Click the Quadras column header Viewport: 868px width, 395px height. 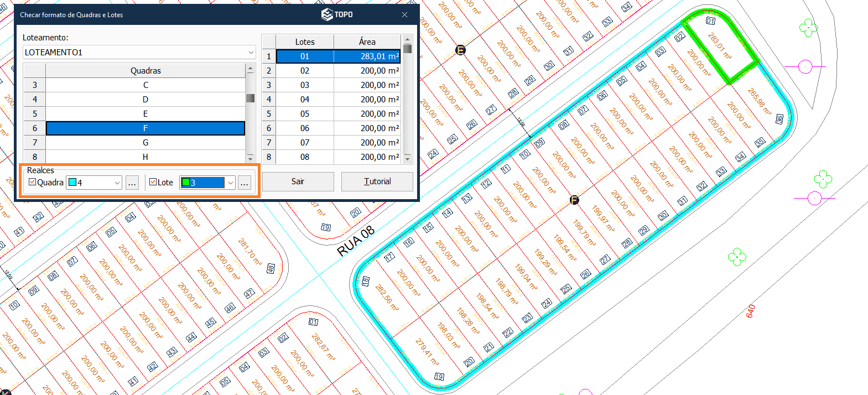[145, 71]
